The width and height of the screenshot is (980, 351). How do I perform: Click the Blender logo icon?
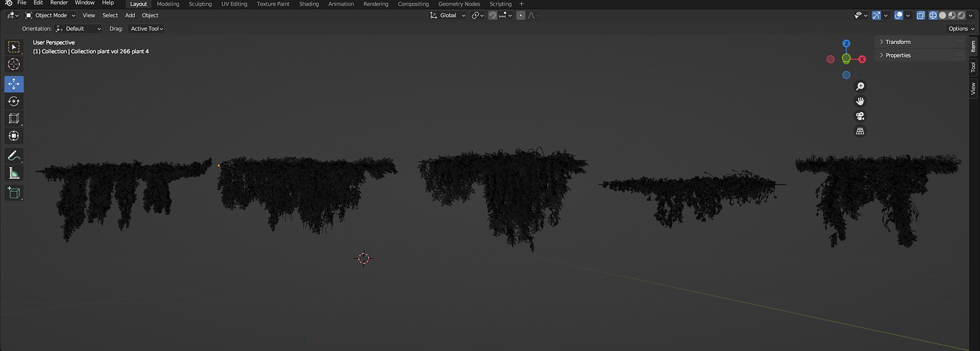(8, 3)
